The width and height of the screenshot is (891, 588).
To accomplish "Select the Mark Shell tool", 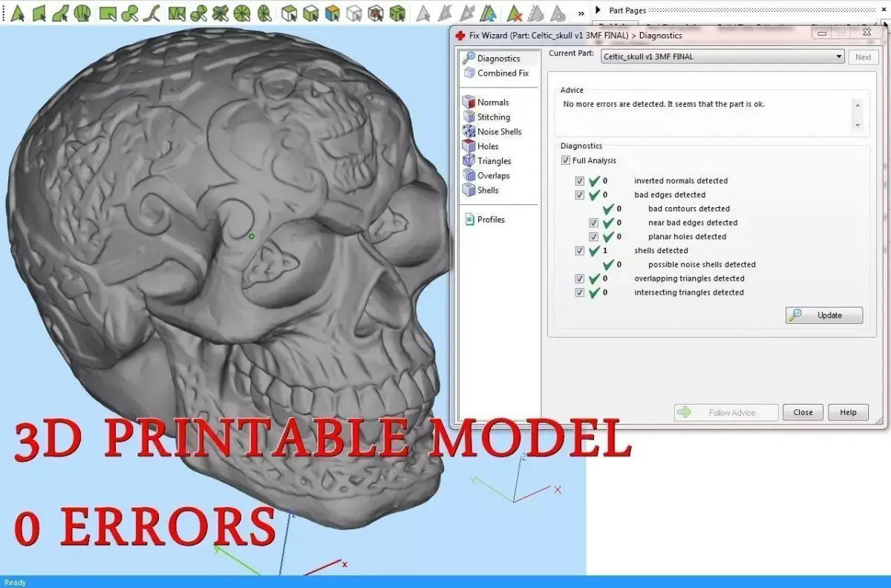I will [x=83, y=13].
